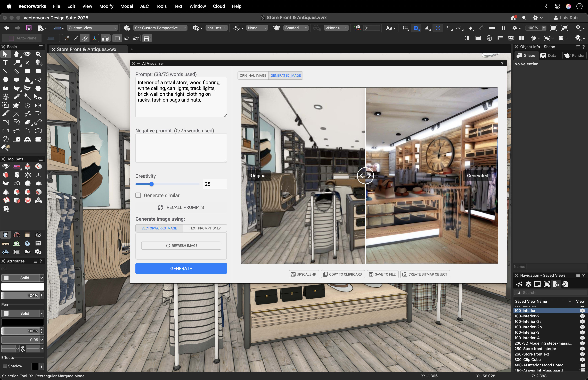Viewport: 588px width, 380px height.
Task: Enable the Generate similar checkbox
Action: point(138,195)
